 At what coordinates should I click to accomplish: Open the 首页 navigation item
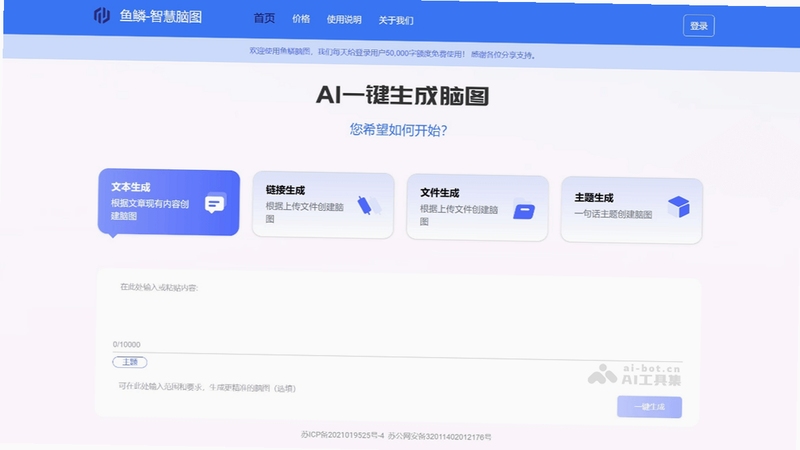264,18
